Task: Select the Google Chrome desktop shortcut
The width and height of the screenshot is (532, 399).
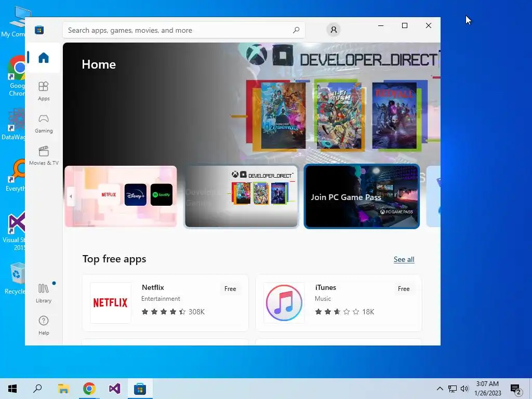Action: click(16, 76)
